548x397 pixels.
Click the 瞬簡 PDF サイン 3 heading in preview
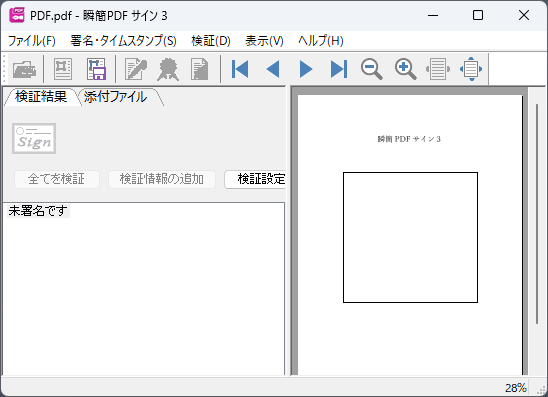pos(409,139)
